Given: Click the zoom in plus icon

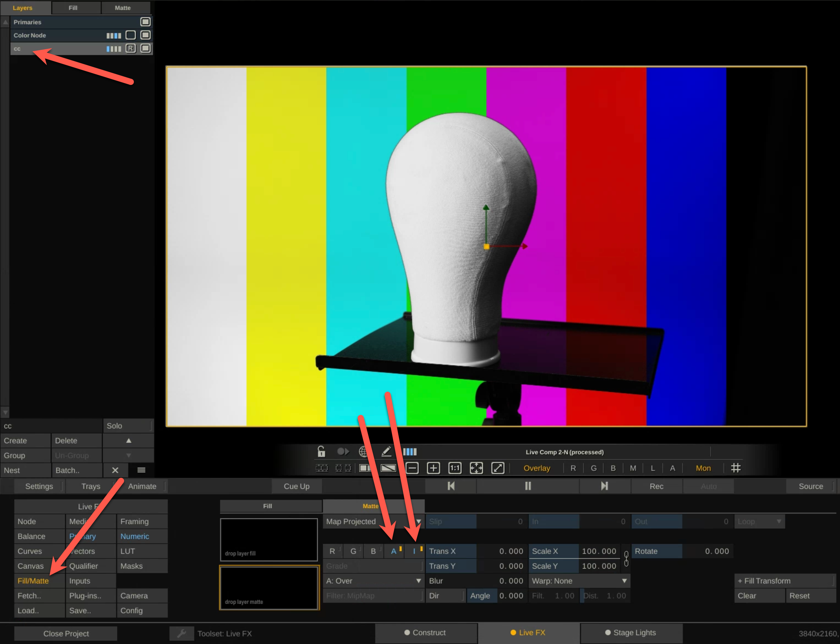Looking at the screenshot, I should pyautogui.click(x=433, y=468).
